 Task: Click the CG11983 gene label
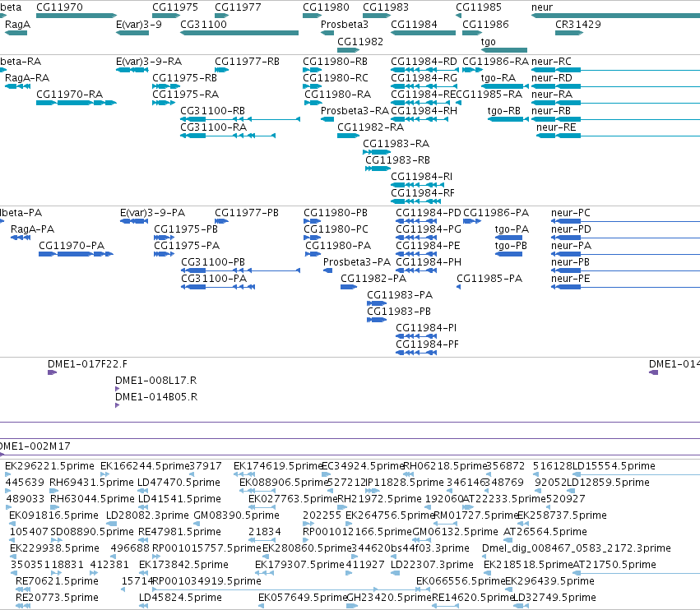386,7
